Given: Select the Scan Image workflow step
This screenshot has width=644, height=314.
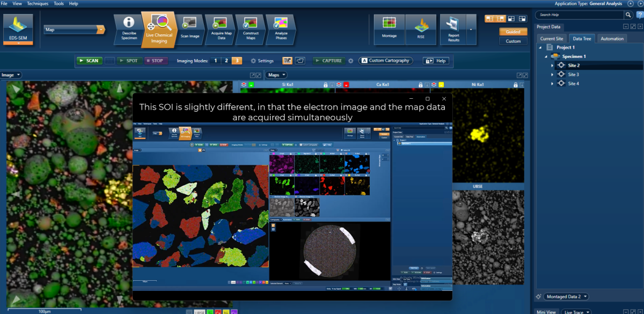Looking at the screenshot, I should coord(189,28).
